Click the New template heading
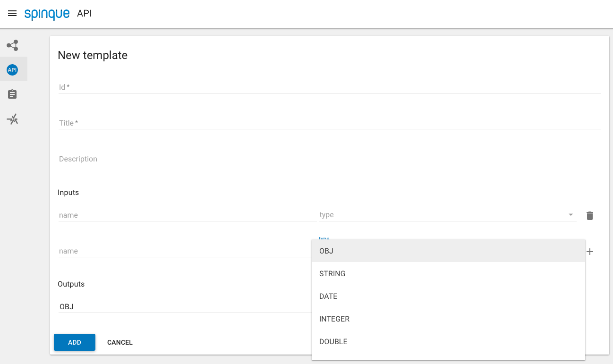Image resolution: width=613 pixels, height=364 pixels. (93, 55)
